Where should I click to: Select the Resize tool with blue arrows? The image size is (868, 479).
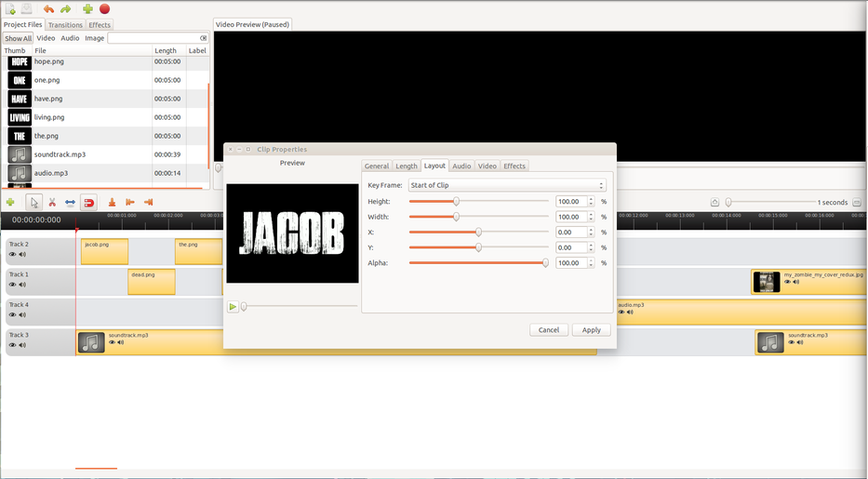(x=70, y=203)
